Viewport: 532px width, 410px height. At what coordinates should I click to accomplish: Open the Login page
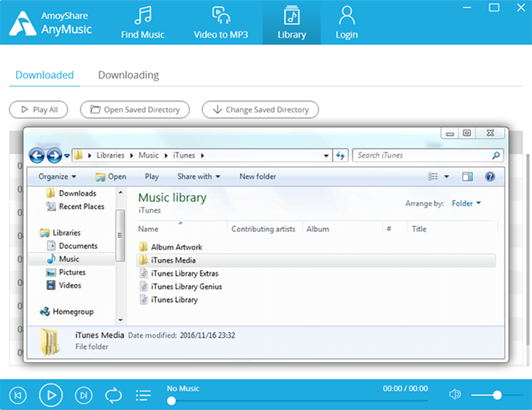point(346,23)
